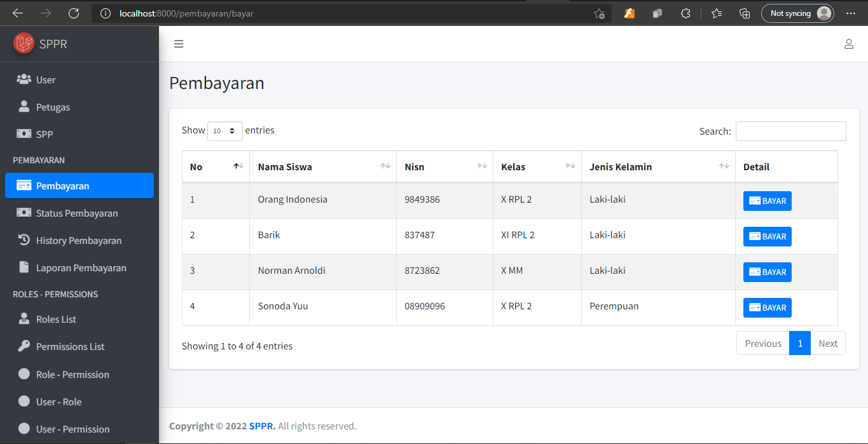
Task: Open the user account icon top right
Action: pyautogui.click(x=849, y=44)
